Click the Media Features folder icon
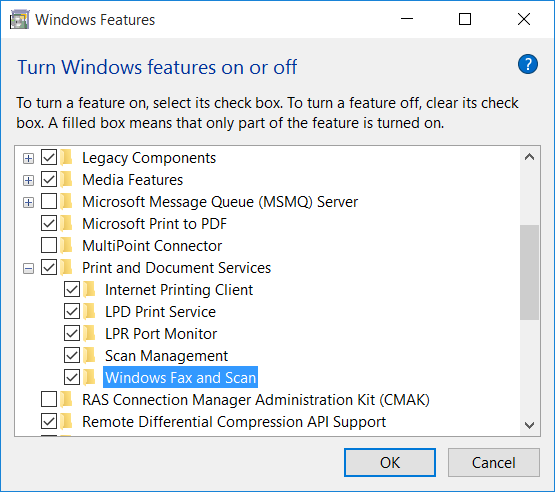The height and width of the screenshot is (492, 555). 67,179
